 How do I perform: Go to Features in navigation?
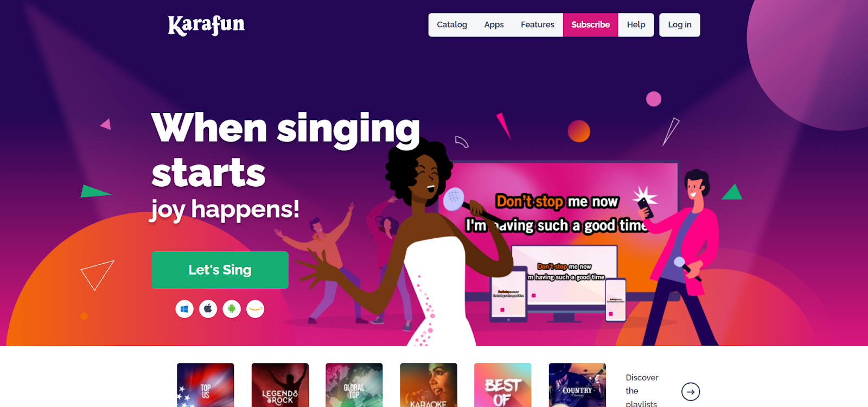538,25
